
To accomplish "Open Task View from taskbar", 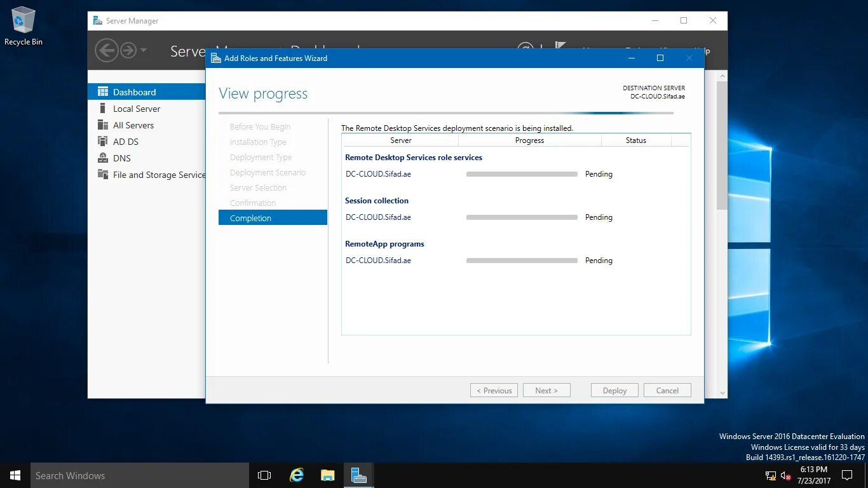I will click(264, 475).
